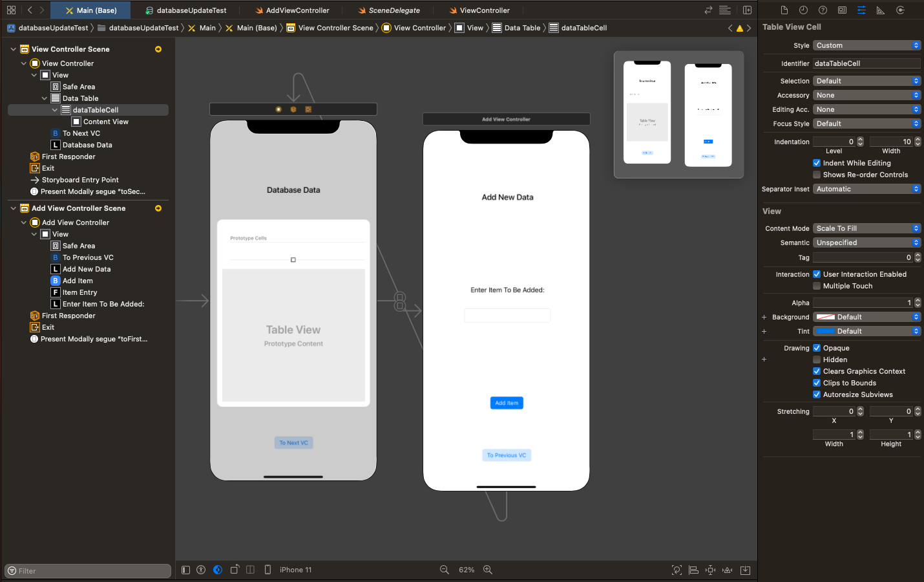Open the Selection dropdown
Screen dimensions: 924x582
point(866,81)
